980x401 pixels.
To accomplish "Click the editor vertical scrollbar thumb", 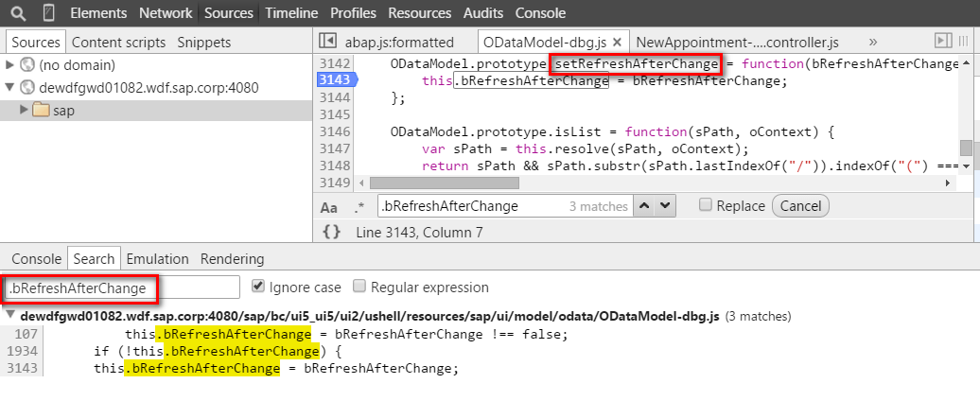I will (x=966, y=148).
